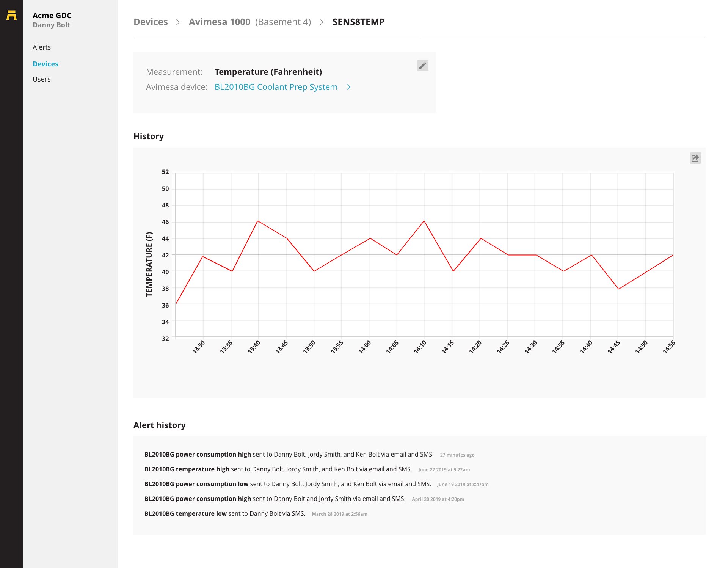Export the temperature history chart
The image size is (728, 568).
point(695,158)
